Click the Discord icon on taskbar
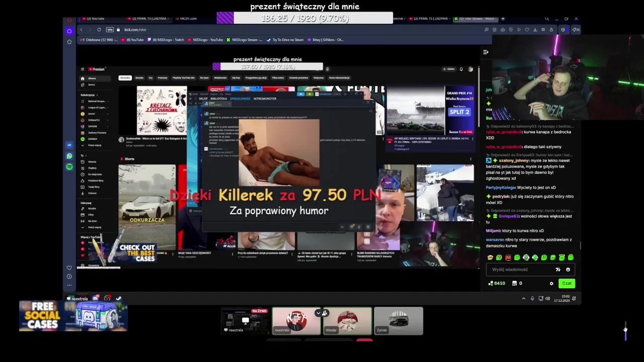Screen dimensions: 644x362 click(95, 298)
